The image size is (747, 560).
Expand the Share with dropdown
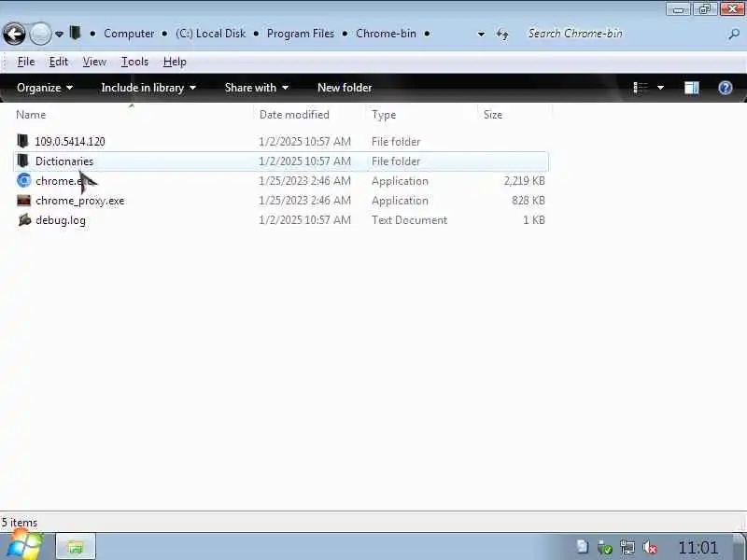256,88
